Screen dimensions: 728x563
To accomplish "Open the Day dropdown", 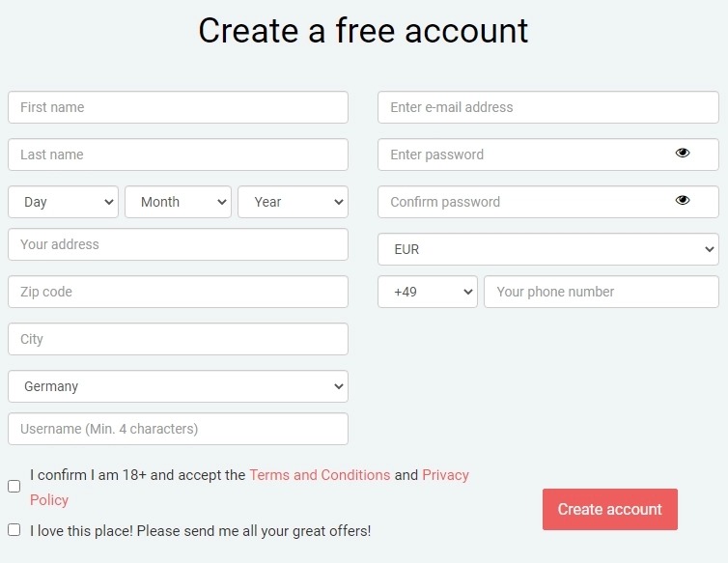I will 63,202.
